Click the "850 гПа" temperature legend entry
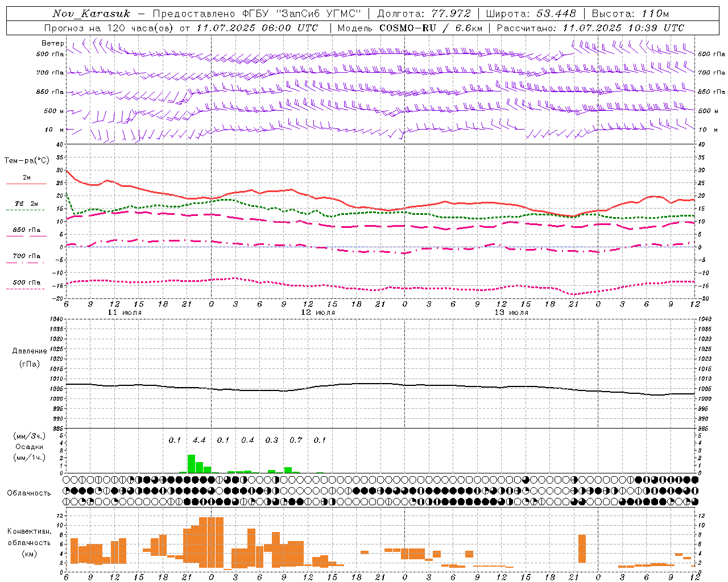The height and width of the screenshot is (582, 728). (27, 230)
